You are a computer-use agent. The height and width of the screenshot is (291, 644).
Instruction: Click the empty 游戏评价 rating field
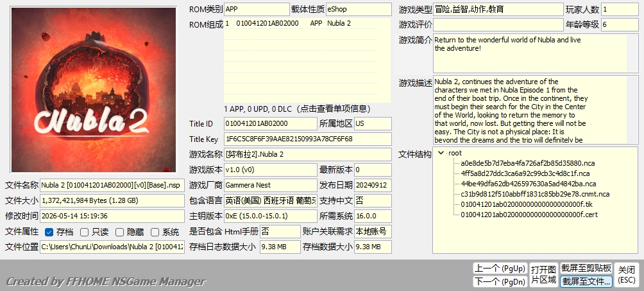point(498,24)
